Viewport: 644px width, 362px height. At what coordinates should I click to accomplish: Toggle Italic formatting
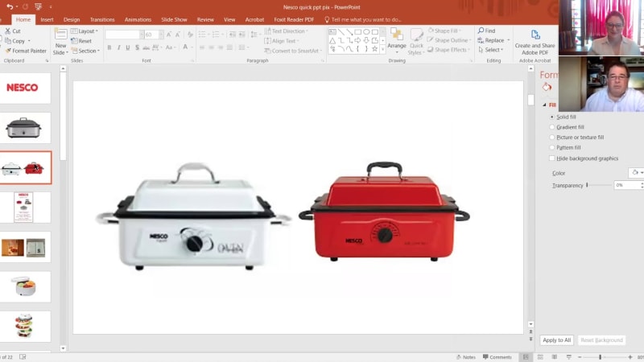coord(118,47)
